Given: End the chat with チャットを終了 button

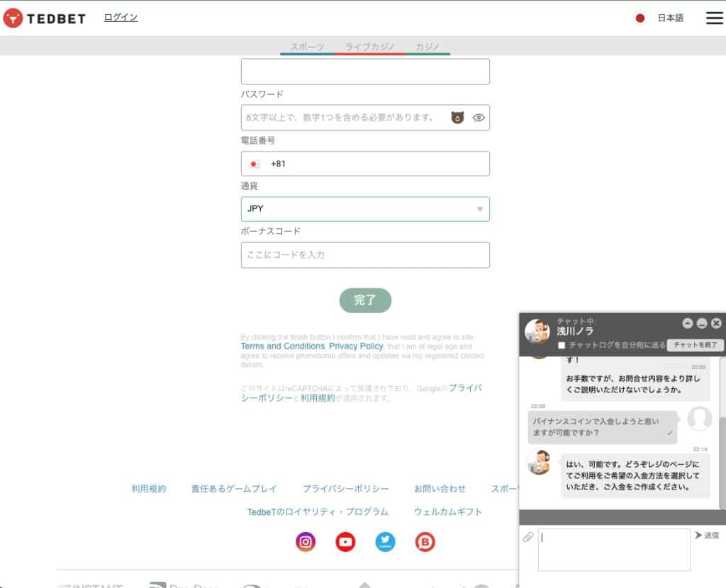Looking at the screenshot, I should tap(696, 345).
